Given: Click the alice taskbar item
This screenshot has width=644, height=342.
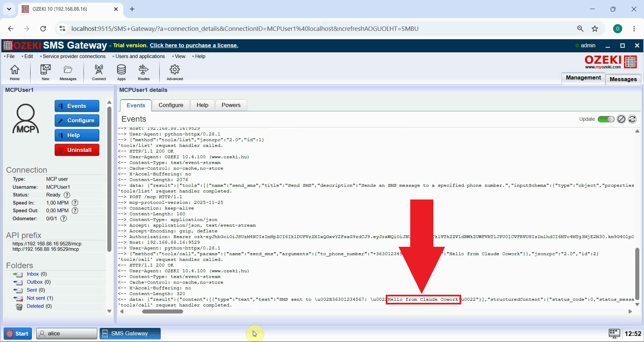Looking at the screenshot, I should [66, 334].
